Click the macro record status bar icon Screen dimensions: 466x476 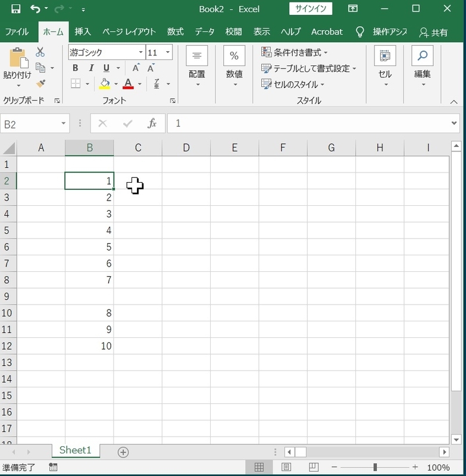coord(53,467)
